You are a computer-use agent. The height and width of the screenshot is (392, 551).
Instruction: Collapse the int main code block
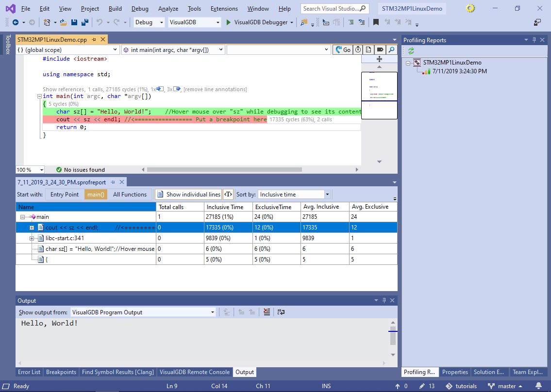tap(39, 96)
